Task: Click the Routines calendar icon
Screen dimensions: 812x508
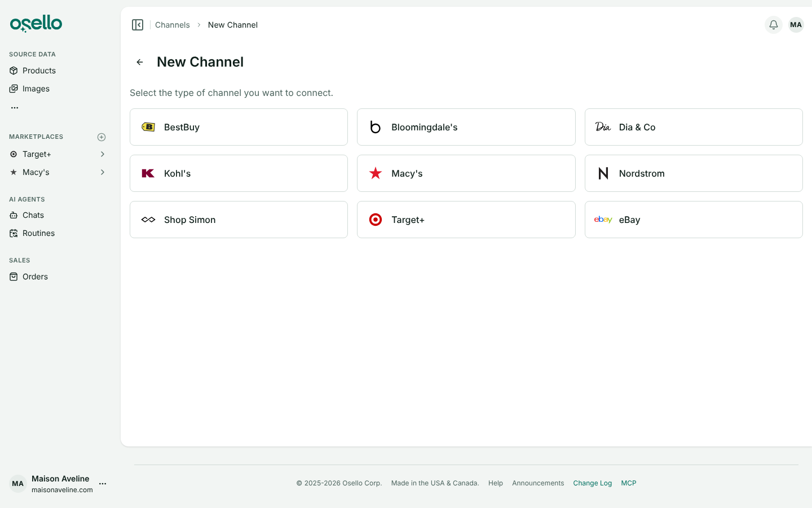Action: pyautogui.click(x=14, y=233)
